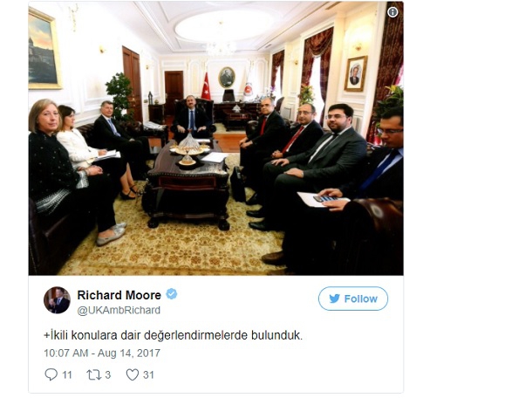The width and height of the screenshot is (532, 398).
Task: Click the landscape painting on the left wall
Action: pyautogui.click(x=44, y=49)
